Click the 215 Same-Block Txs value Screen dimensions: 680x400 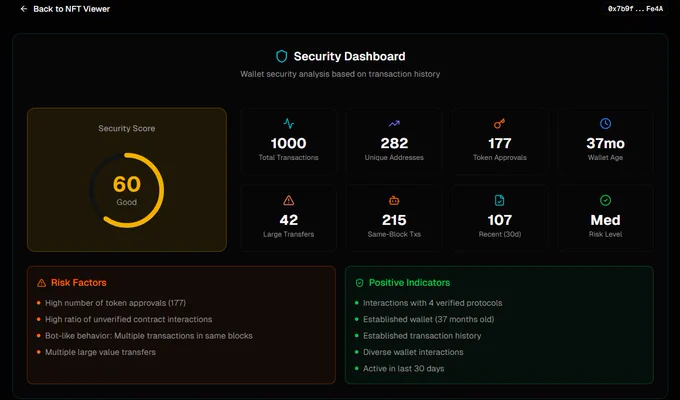click(394, 220)
